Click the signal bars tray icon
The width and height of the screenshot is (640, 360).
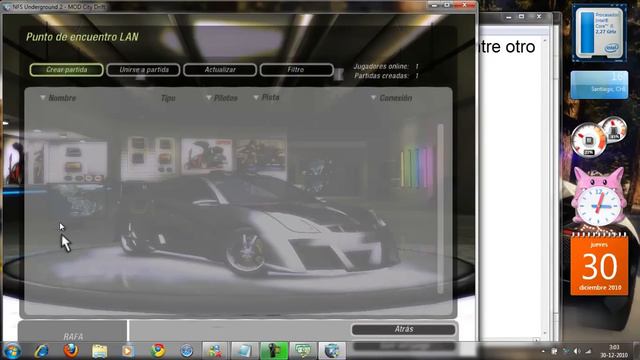coord(588,351)
